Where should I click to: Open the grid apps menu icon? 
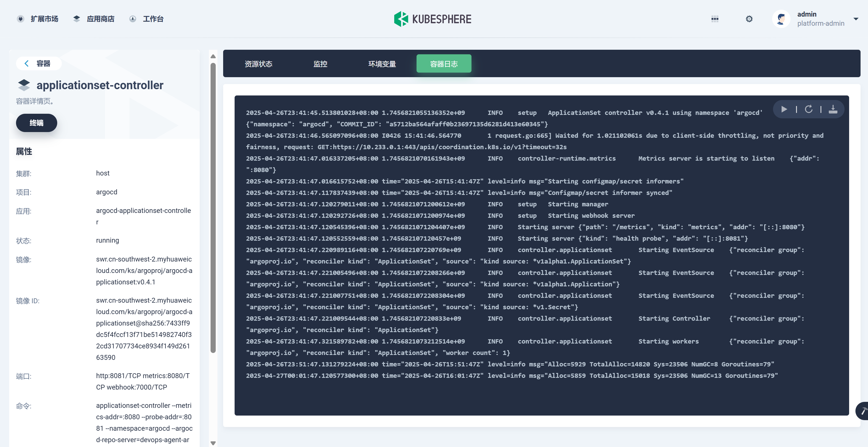tap(715, 19)
